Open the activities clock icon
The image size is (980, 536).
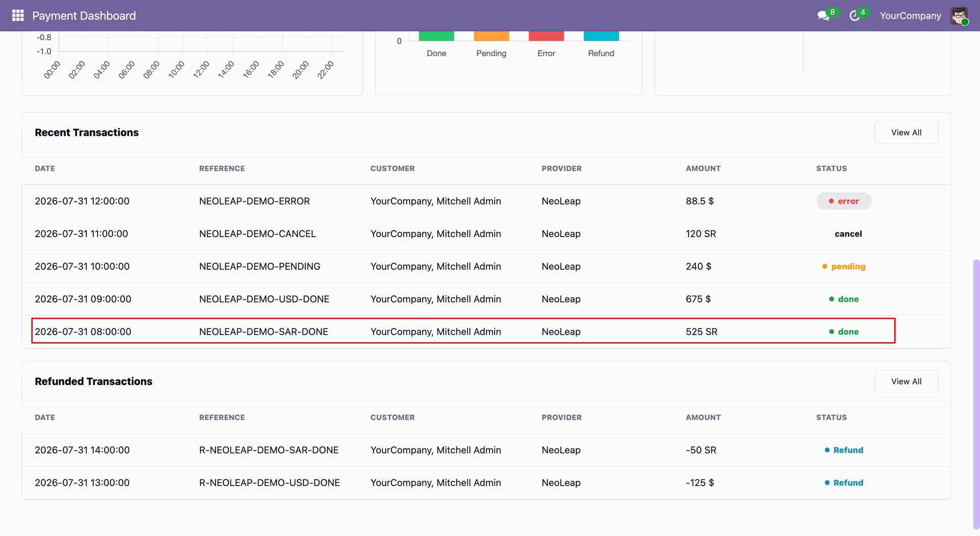pos(855,16)
